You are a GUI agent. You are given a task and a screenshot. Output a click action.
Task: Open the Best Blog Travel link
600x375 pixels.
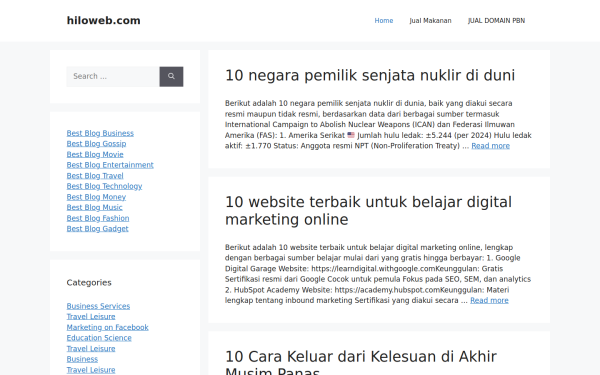click(x=95, y=176)
